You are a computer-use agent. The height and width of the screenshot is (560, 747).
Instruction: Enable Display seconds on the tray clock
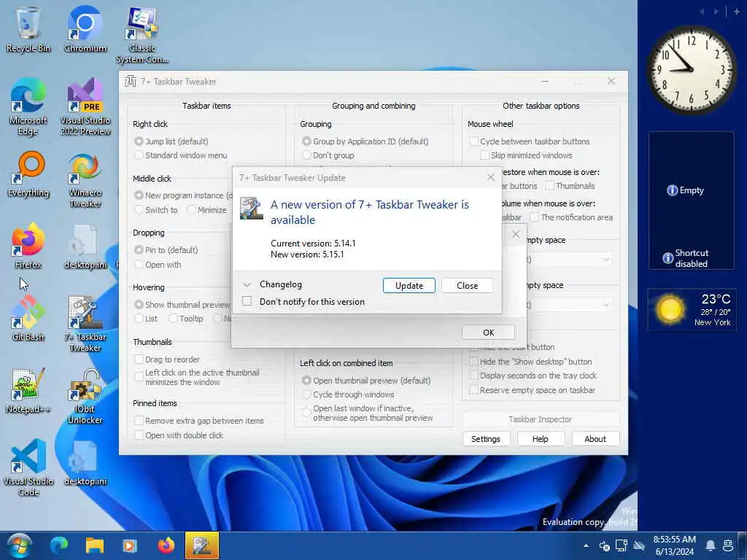click(473, 376)
